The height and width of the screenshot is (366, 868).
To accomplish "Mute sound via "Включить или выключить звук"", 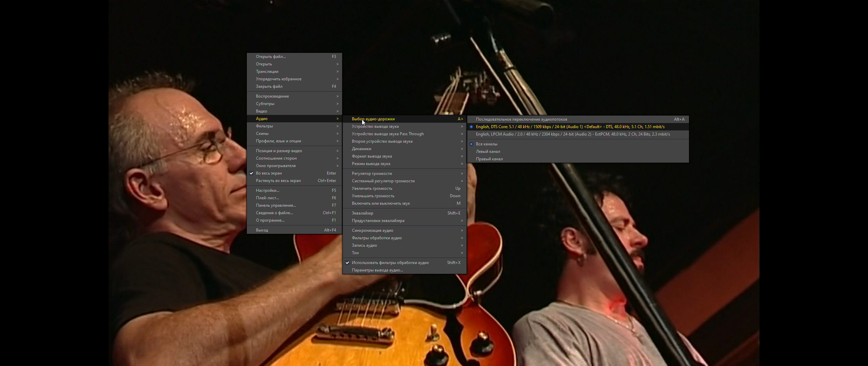I will pyautogui.click(x=381, y=203).
